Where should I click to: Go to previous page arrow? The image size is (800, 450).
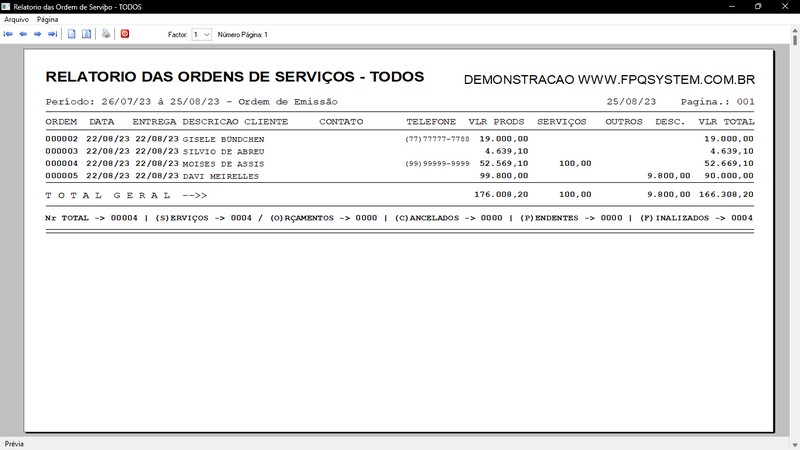(x=23, y=34)
